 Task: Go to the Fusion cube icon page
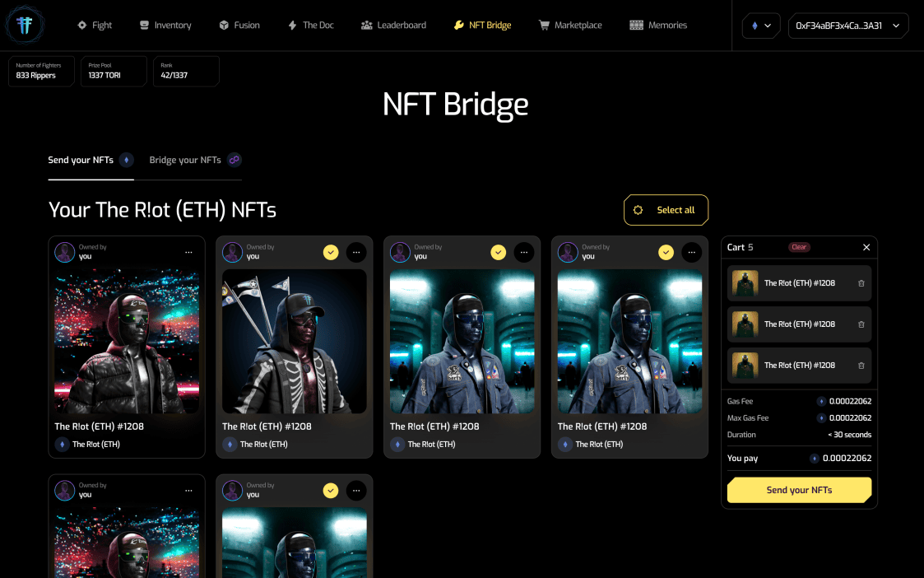[x=239, y=26]
